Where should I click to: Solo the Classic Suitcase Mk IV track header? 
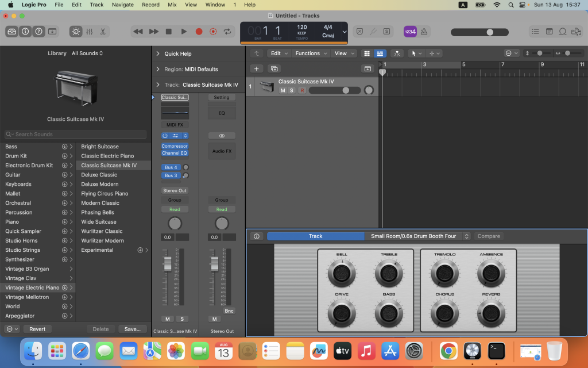tap(291, 90)
